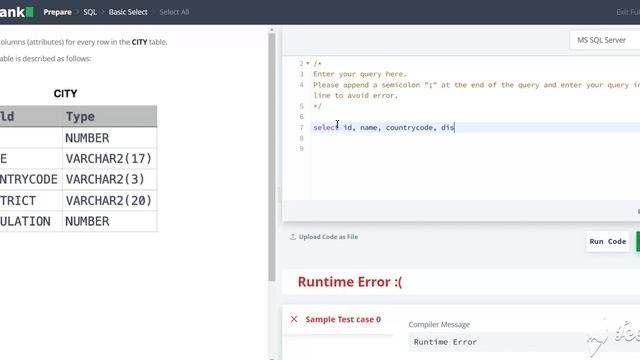This screenshot has width=640, height=360.
Task: Place cursor in query line 7
Action: [476, 127]
